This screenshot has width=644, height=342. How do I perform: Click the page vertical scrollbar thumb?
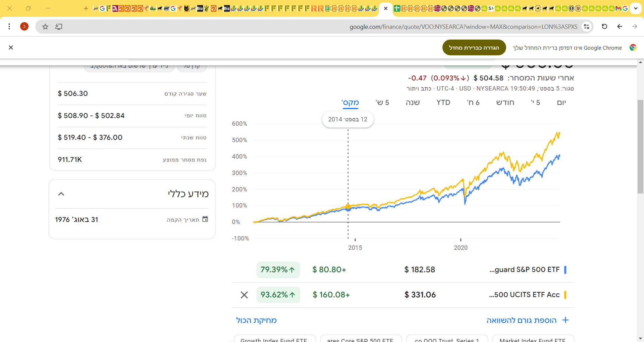[640, 147]
